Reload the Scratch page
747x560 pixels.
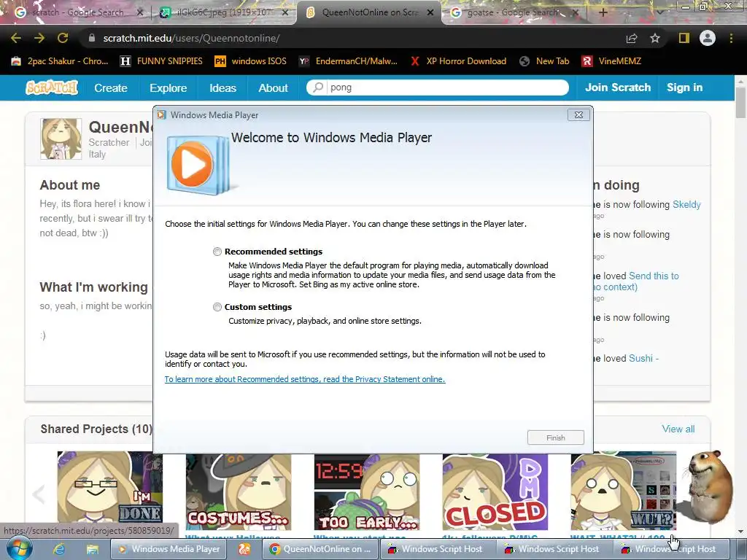[x=63, y=38]
